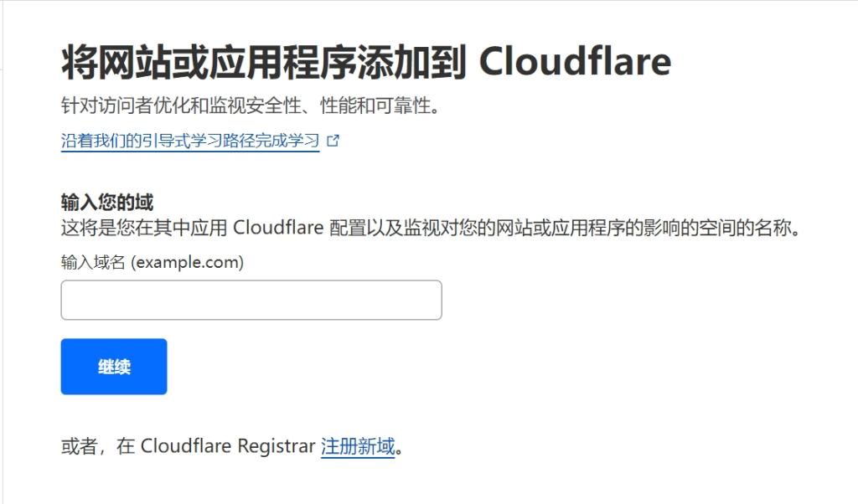Click the 或者，在 text before Cloudflare Registrar

coord(98,446)
